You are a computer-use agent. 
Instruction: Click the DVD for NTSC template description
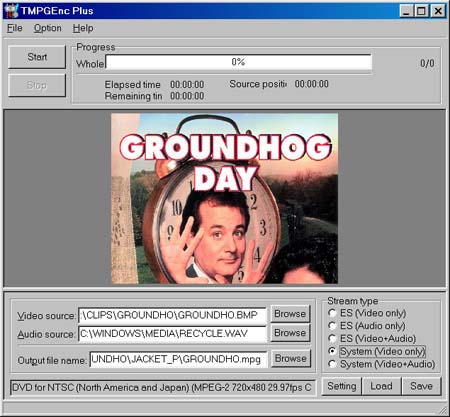pos(163,388)
